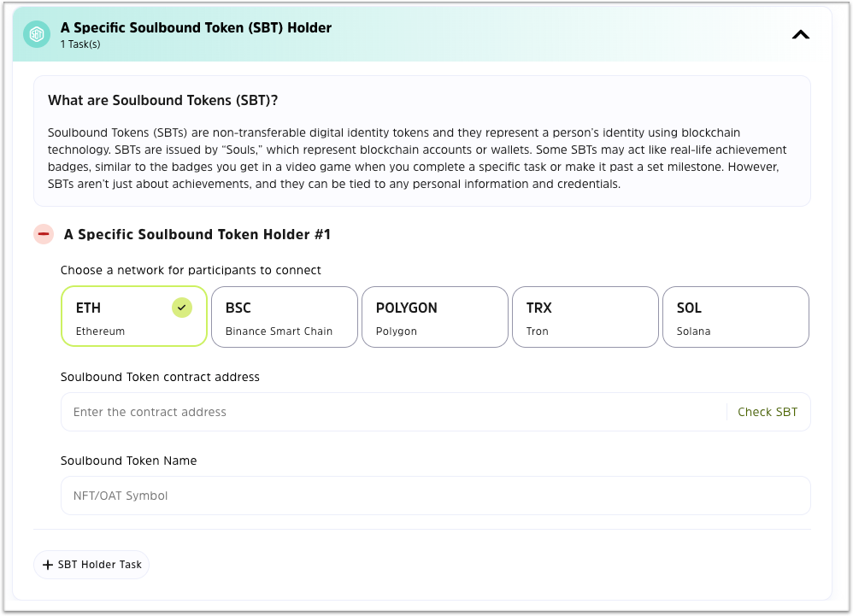Pick the TRX Tron network

click(x=585, y=317)
